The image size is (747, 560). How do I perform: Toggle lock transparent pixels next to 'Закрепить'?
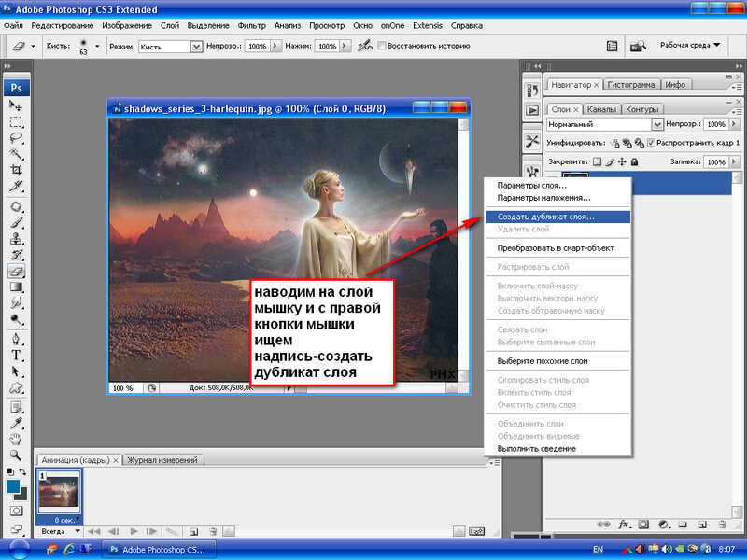598,161
